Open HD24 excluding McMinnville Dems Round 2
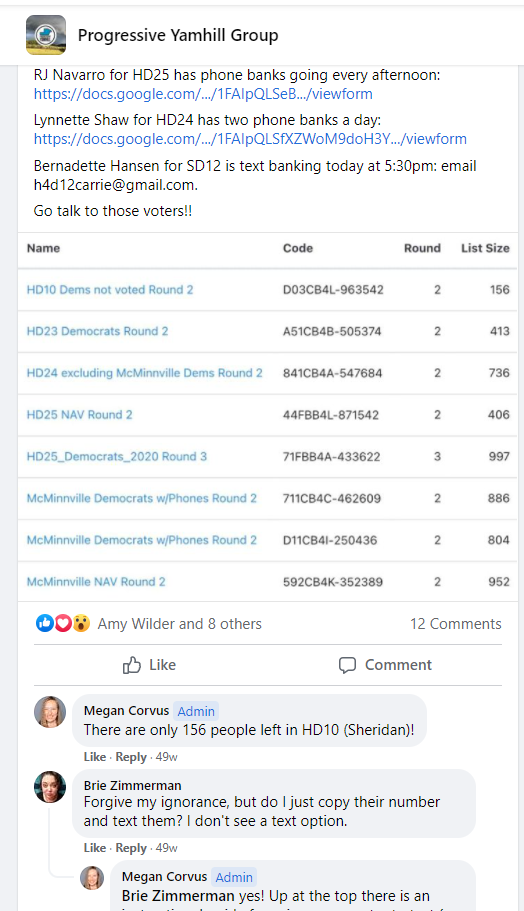 click(x=145, y=373)
